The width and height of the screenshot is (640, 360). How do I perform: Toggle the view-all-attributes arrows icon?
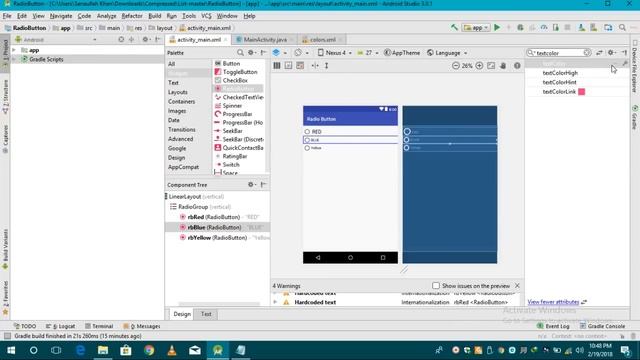(x=599, y=53)
